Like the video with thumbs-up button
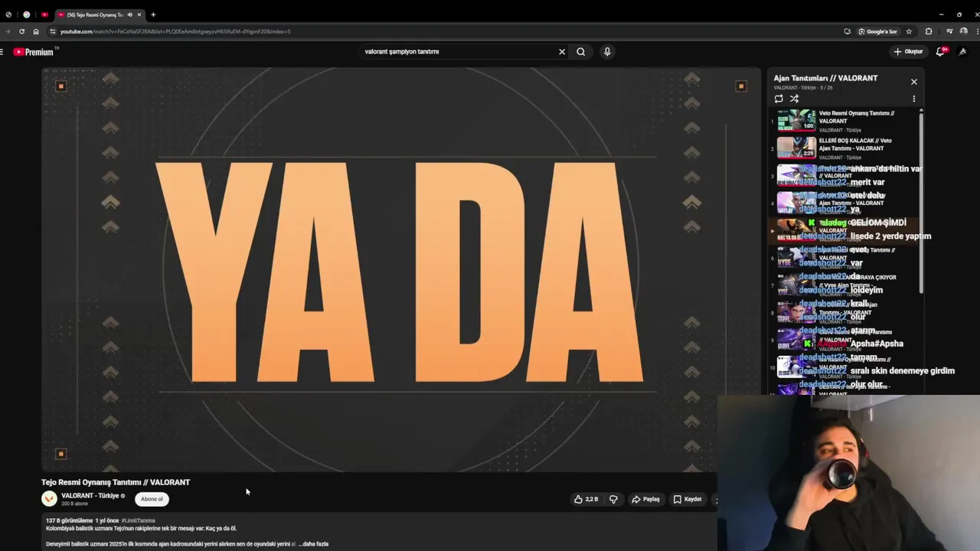This screenshot has width=980, height=551. [586, 499]
